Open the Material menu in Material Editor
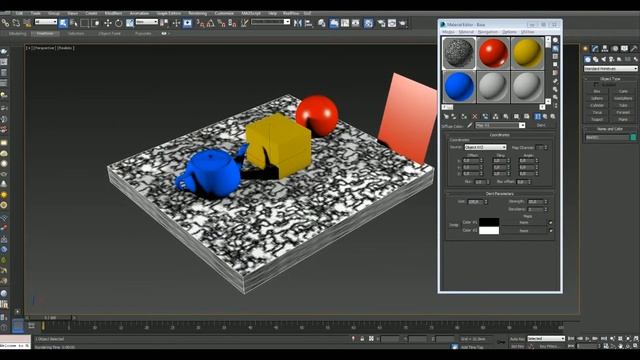Image resolution: width=640 pixels, height=360 pixels. 466,32
